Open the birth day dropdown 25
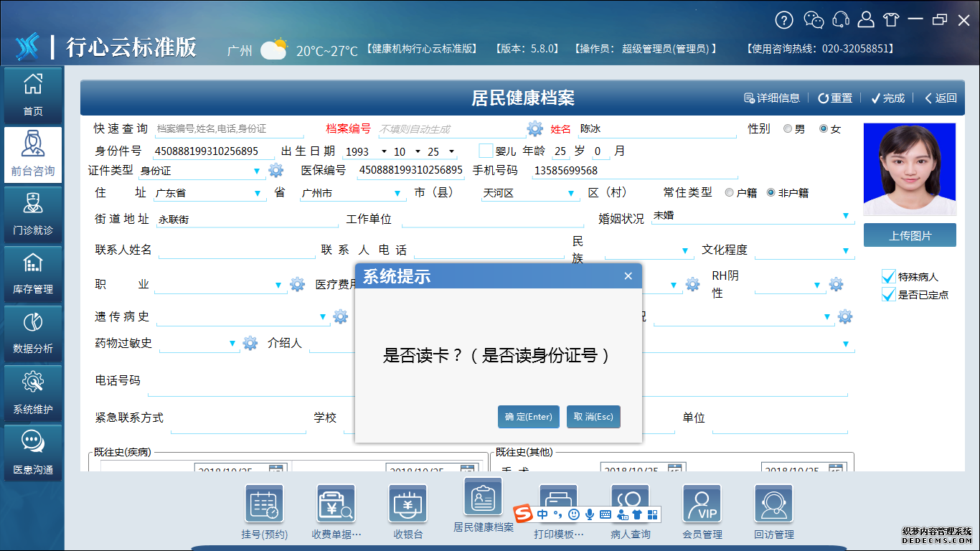The height and width of the screenshot is (551, 980). pos(451,151)
